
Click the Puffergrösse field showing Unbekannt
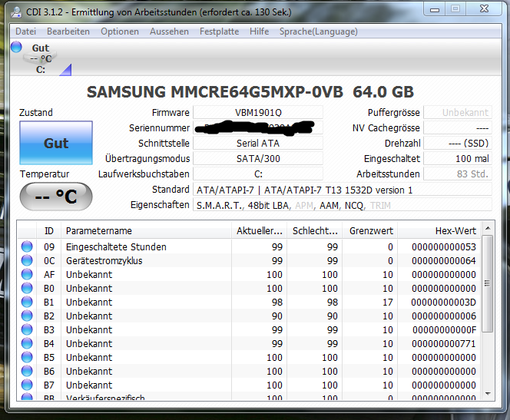pos(458,112)
